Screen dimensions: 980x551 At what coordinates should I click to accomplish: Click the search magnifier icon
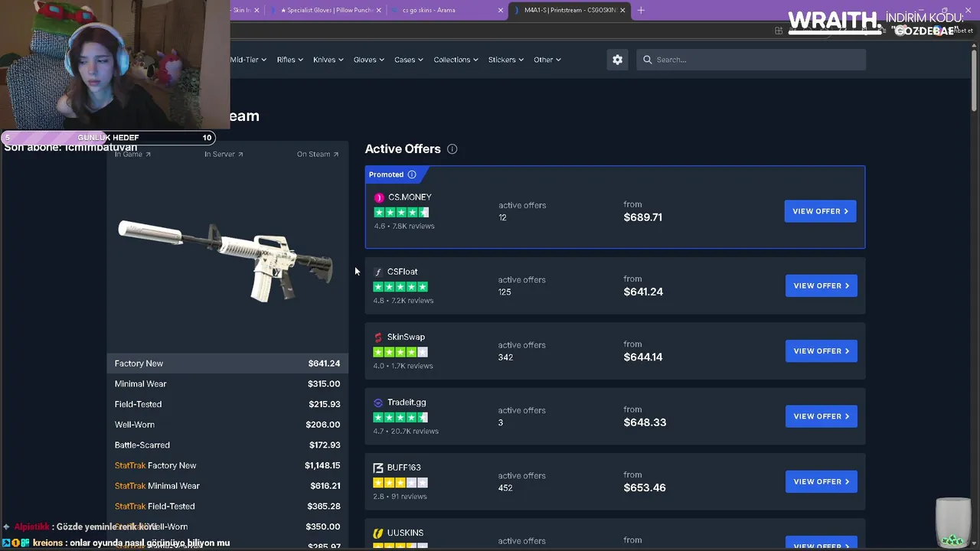pyautogui.click(x=648, y=60)
